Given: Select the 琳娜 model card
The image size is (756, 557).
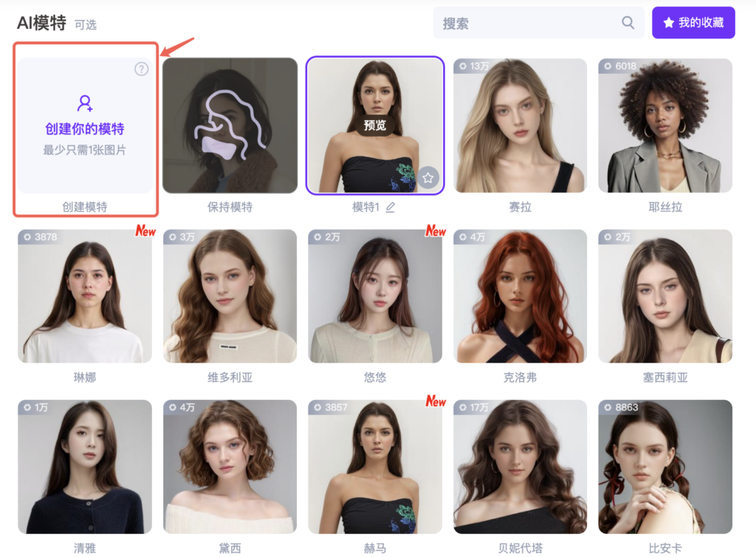Looking at the screenshot, I should click(x=85, y=296).
